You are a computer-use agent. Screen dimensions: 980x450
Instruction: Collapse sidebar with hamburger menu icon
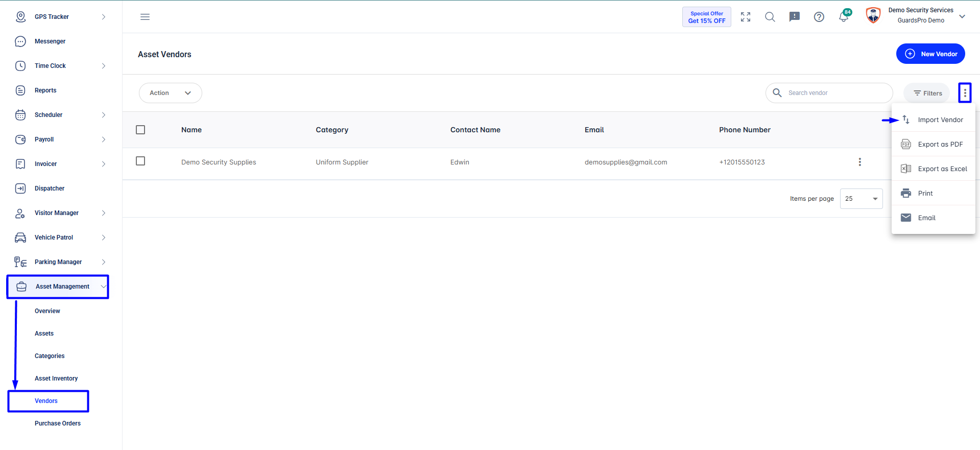click(x=145, y=17)
